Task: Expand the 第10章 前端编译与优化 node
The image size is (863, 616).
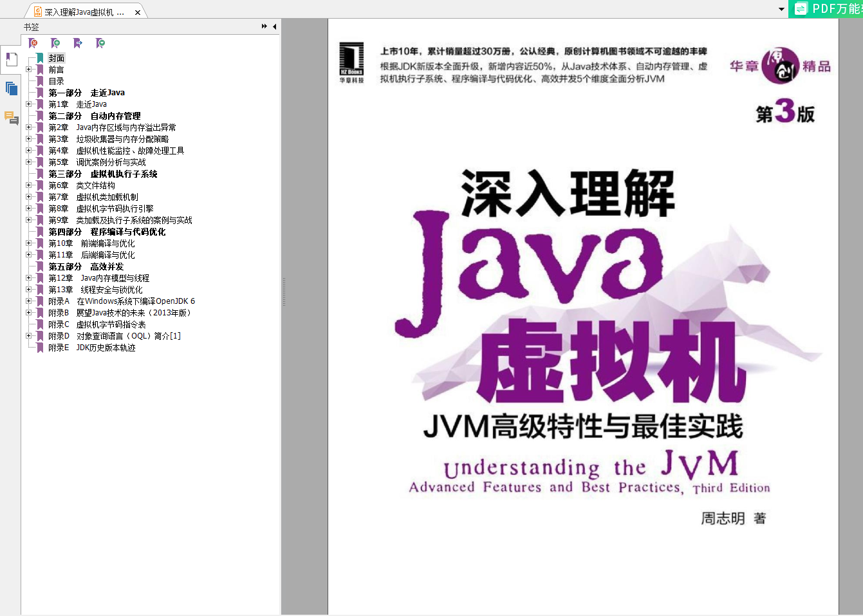Action: pyautogui.click(x=28, y=243)
